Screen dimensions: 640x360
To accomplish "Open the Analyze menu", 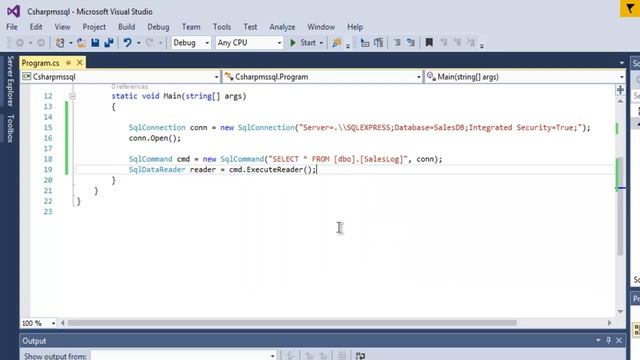I will click(x=282, y=27).
